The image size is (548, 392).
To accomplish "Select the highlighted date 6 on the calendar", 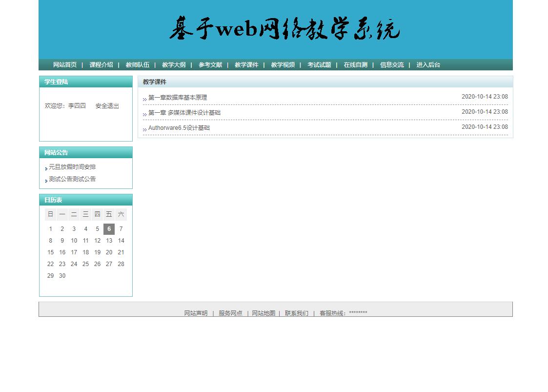I will coord(109,228).
